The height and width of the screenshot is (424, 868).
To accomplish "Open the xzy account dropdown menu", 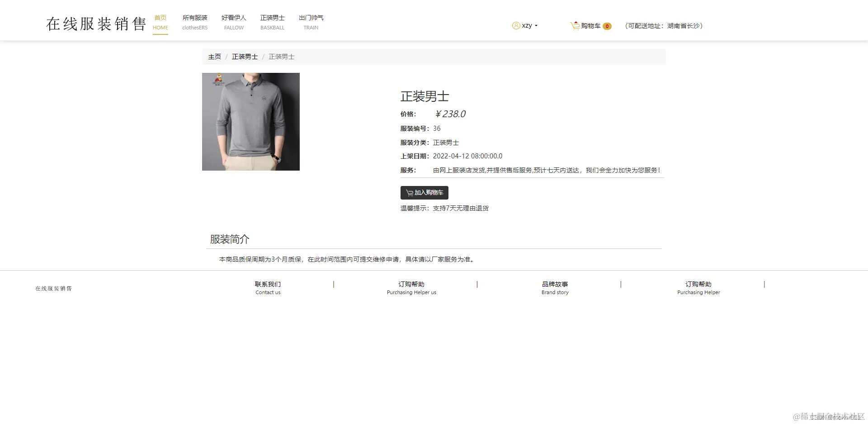I will pyautogui.click(x=527, y=25).
